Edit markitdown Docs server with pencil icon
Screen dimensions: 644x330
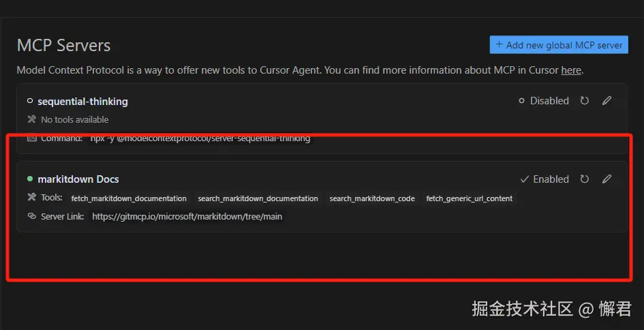[607, 179]
